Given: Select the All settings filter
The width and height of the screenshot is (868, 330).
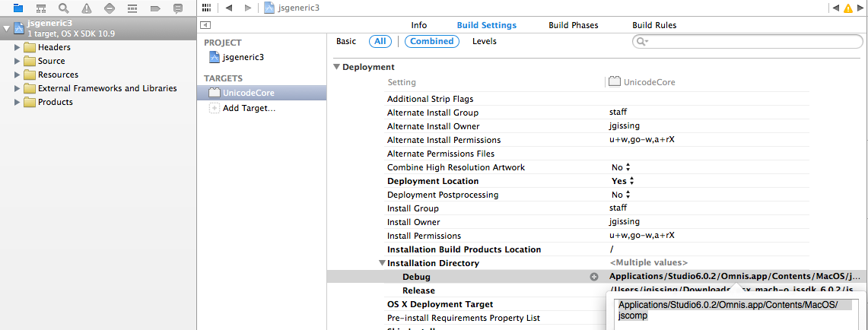Looking at the screenshot, I should [x=380, y=41].
